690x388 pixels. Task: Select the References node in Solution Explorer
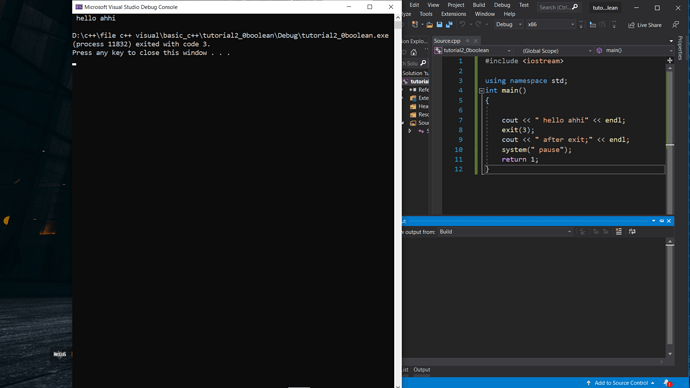[x=423, y=90]
